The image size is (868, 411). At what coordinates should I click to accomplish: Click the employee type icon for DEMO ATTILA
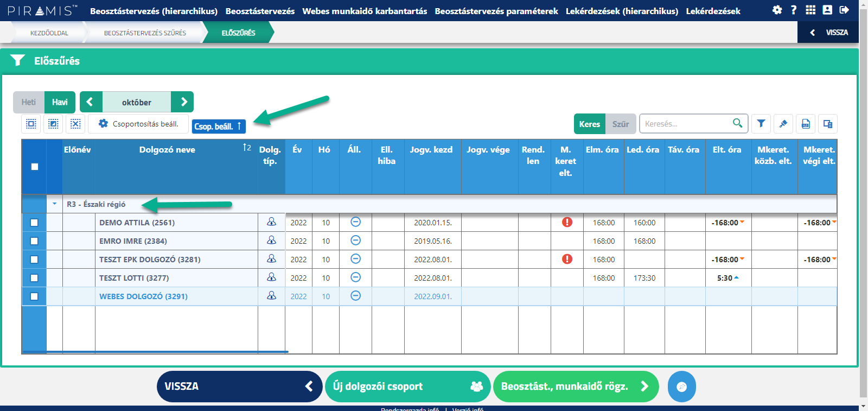coord(271,222)
